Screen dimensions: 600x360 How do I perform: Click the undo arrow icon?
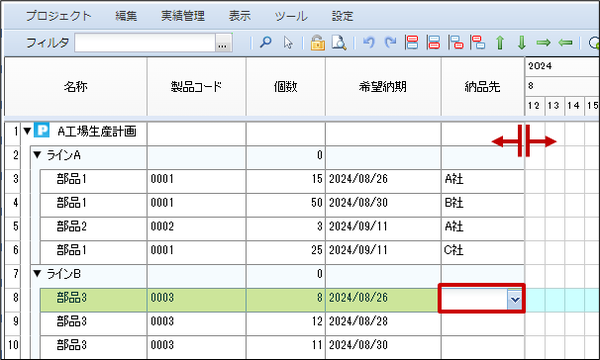pos(368,42)
